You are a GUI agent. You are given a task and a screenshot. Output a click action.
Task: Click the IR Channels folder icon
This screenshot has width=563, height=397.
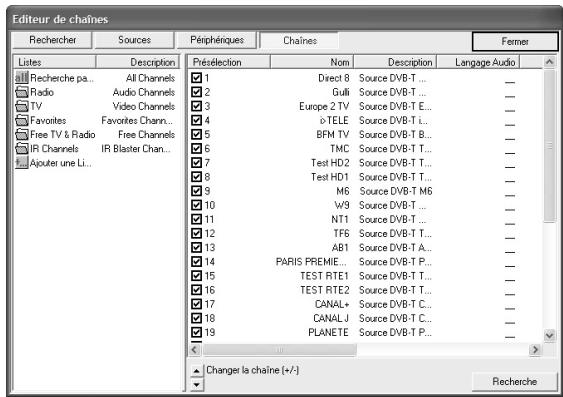point(22,149)
